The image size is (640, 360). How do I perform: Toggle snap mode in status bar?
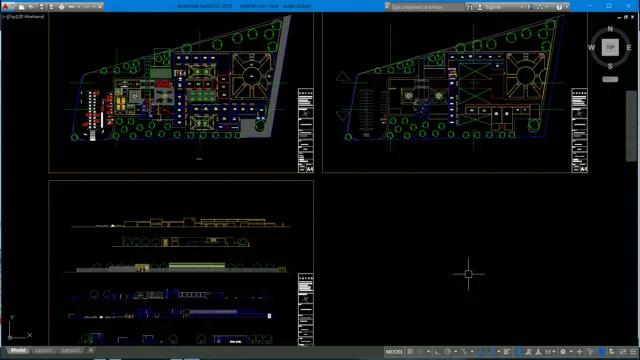pyautogui.click(x=420, y=352)
